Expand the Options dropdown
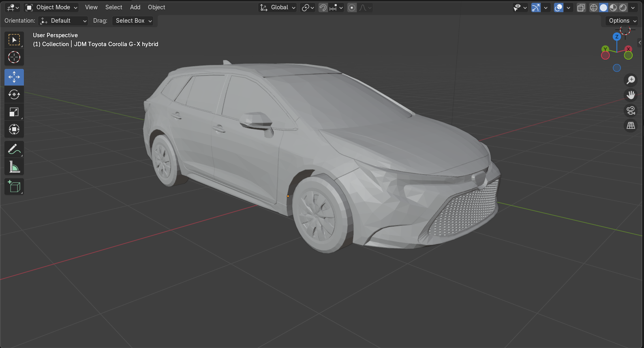The height and width of the screenshot is (348, 644). click(623, 21)
